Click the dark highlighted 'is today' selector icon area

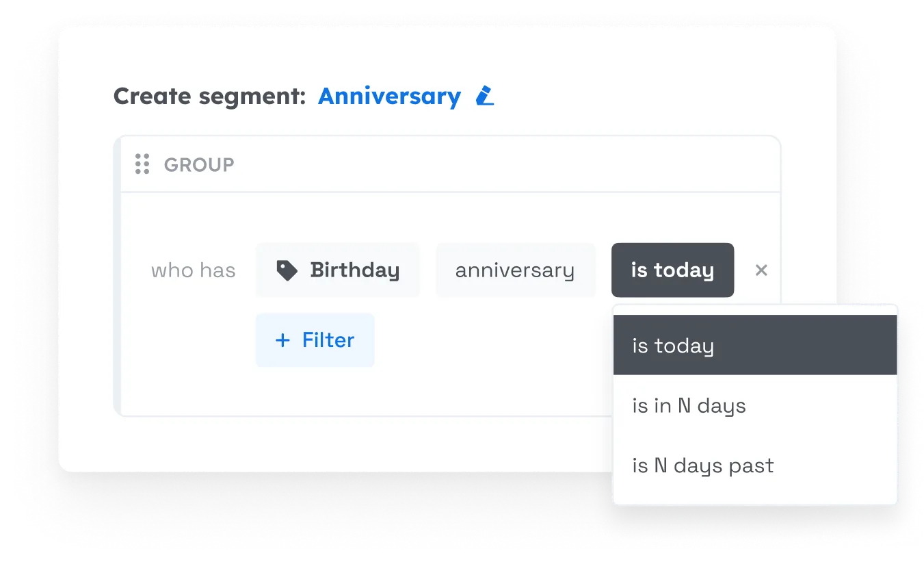tap(672, 270)
